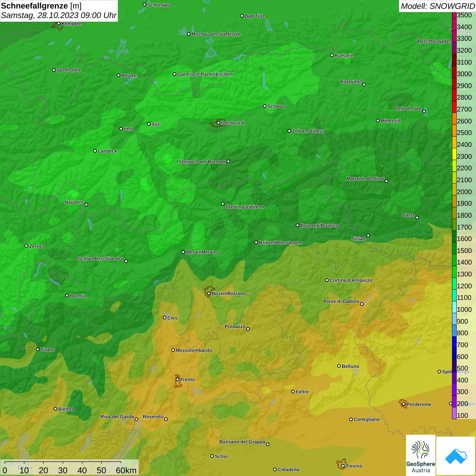Click the Innsbruck city marker
The height and width of the screenshot is (476, 476).
coord(219,123)
